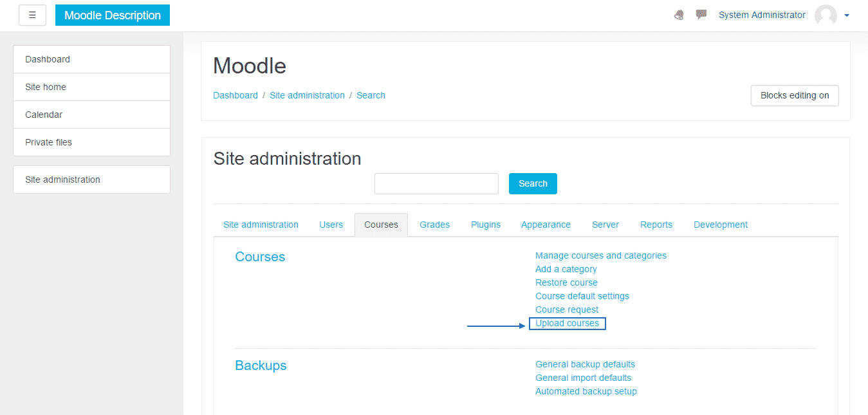Click inside the administration search field
868x415 pixels.
point(436,183)
